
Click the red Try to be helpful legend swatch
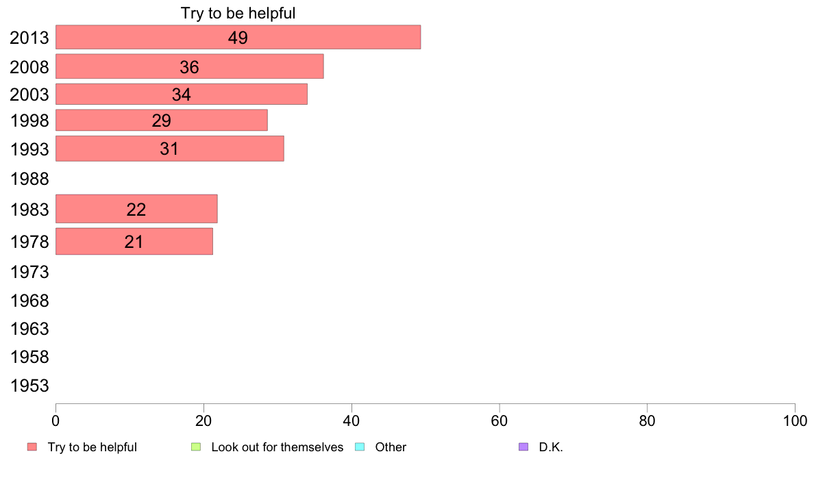[32, 447]
